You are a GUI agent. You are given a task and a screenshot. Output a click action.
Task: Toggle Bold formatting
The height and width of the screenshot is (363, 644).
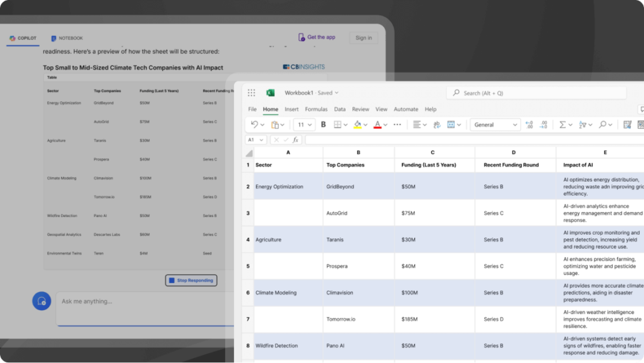tap(323, 125)
